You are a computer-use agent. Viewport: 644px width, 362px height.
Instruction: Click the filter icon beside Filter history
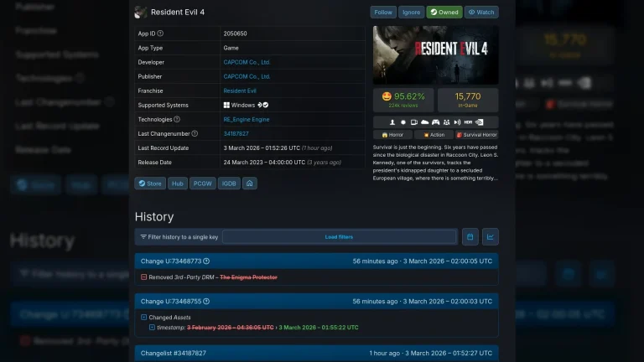pos(143,237)
